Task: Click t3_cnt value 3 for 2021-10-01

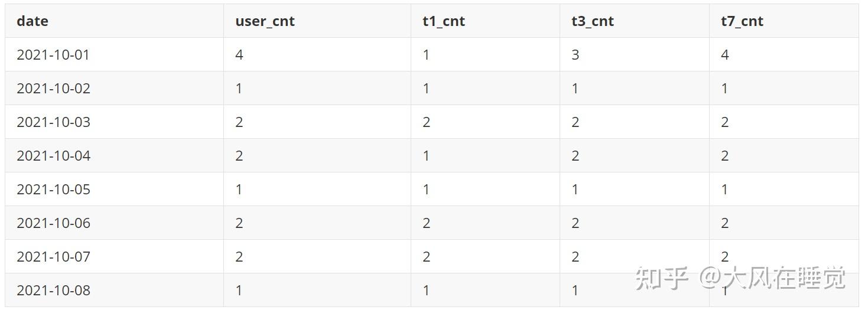Action: point(575,55)
